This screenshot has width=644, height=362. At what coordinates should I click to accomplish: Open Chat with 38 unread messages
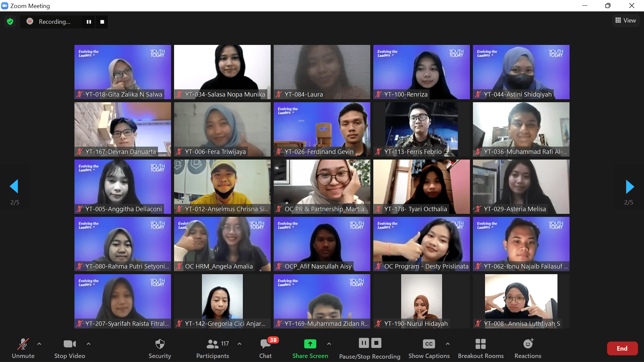point(265,348)
